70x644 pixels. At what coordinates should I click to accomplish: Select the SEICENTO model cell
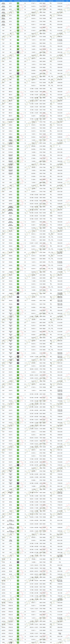pos(11,492)
